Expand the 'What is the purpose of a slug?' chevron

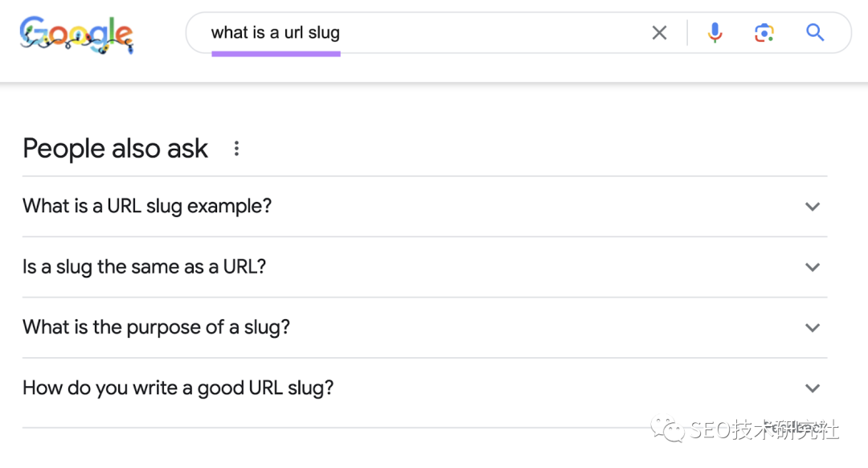(x=813, y=328)
